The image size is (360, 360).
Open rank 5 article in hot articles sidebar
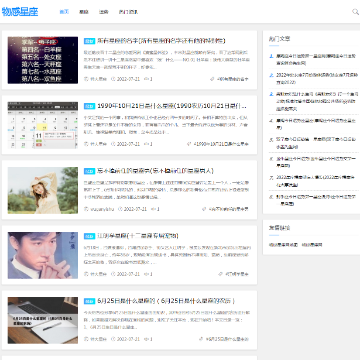(x=316, y=143)
